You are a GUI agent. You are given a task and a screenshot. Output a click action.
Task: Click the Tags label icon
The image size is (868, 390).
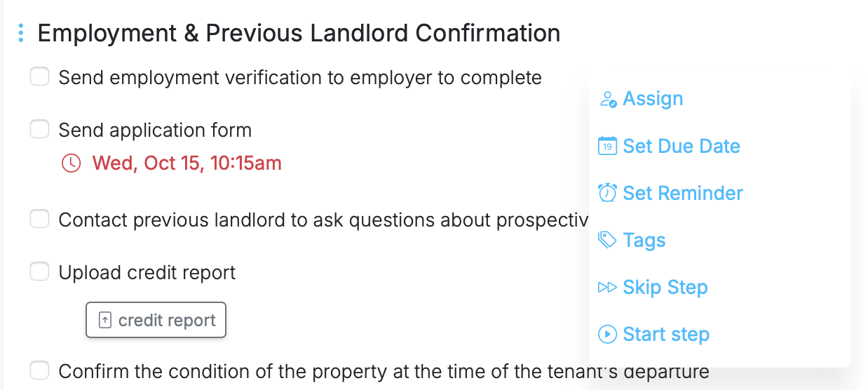pos(607,240)
